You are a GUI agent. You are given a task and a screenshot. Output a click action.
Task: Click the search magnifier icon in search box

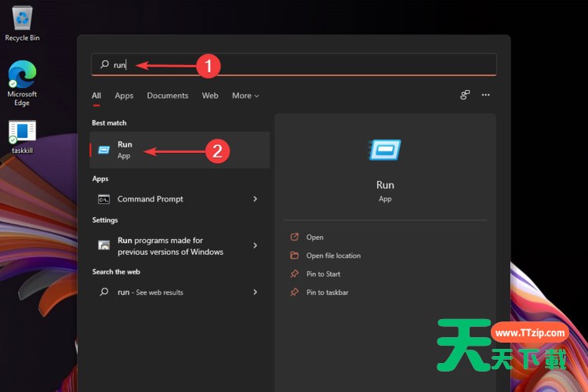104,64
